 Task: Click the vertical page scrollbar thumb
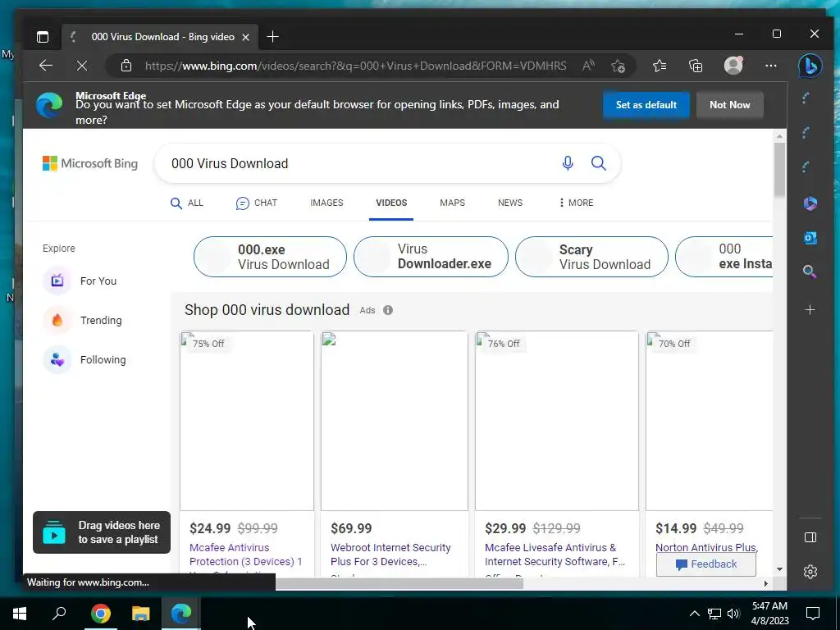(779, 170)
